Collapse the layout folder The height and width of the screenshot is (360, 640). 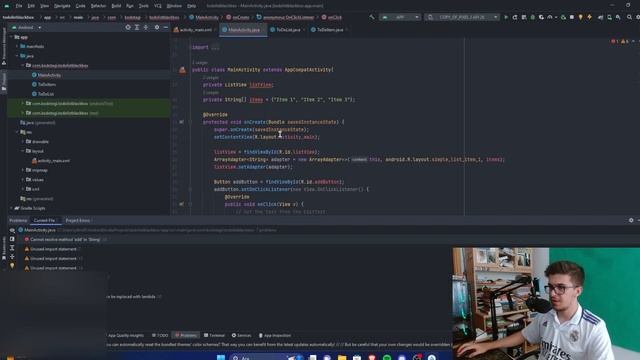coord(23,151)
